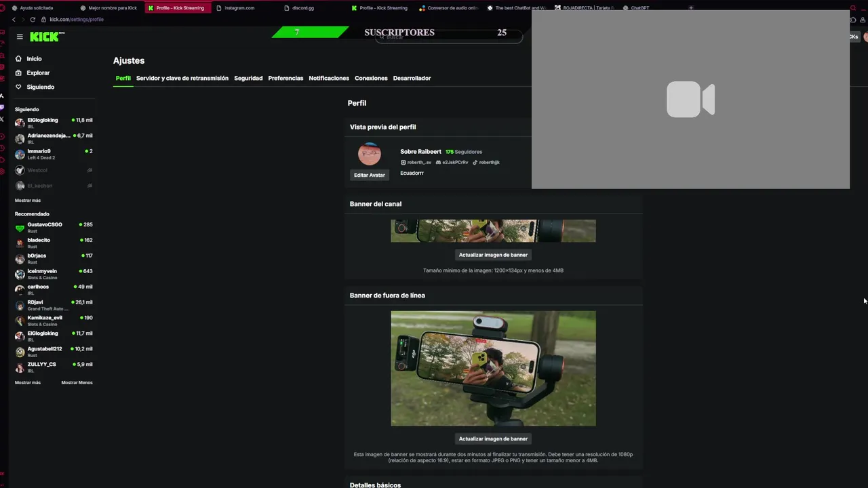Open Explorar from the sidebar
The height and width of the screenshot is (488, 868).
pos(38,73)
